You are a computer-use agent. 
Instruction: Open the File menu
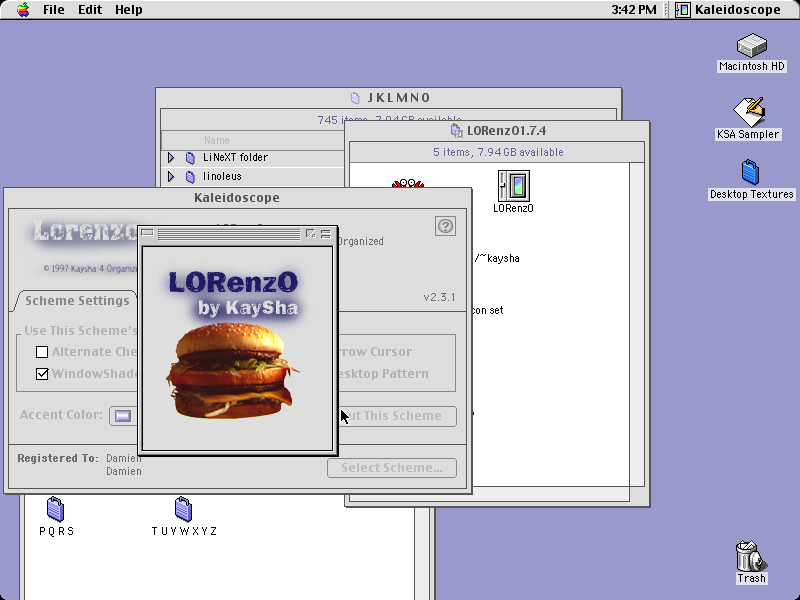pyautogui.click(x=54, y=9)
